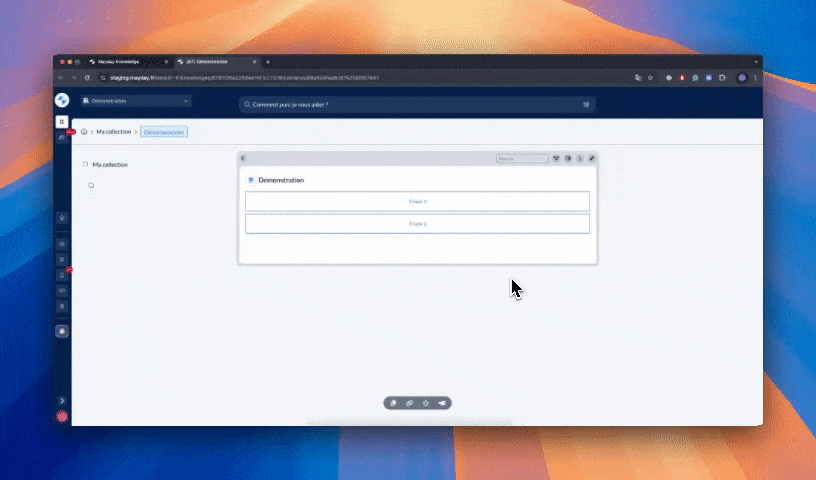Bookmark the page with the address bar star
Viewport: 816px width, 480px height.
(650, 77)
